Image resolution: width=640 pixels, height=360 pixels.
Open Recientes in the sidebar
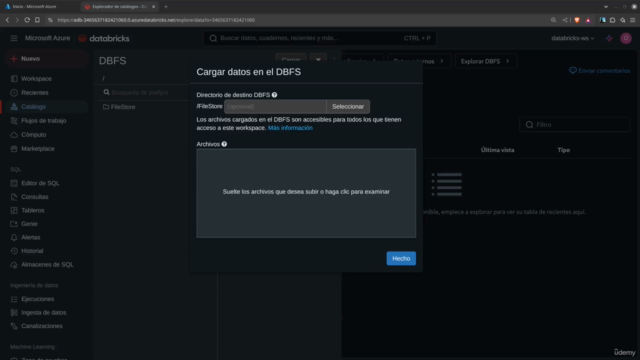(x=35, y=93)
